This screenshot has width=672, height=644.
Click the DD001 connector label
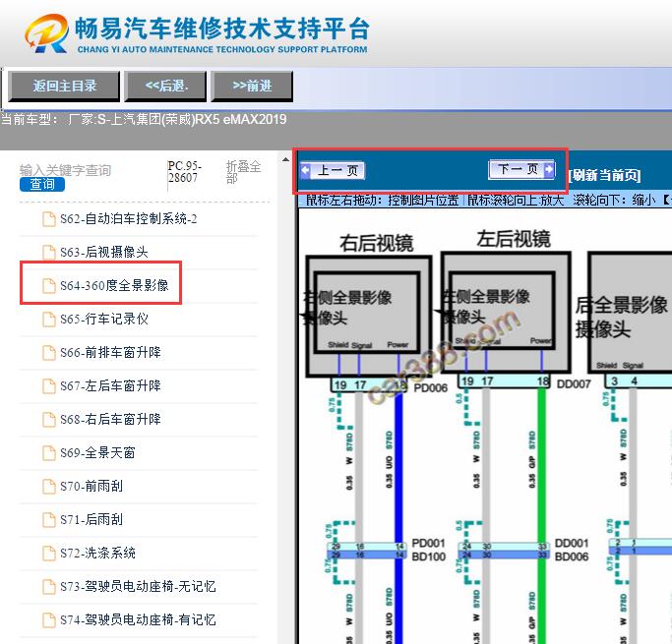click(572, 543)
